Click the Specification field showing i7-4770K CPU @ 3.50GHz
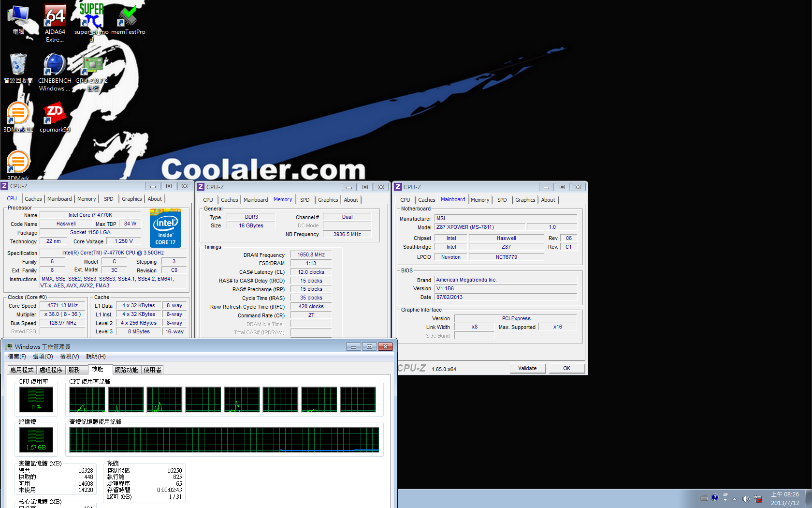 (113, 253)
